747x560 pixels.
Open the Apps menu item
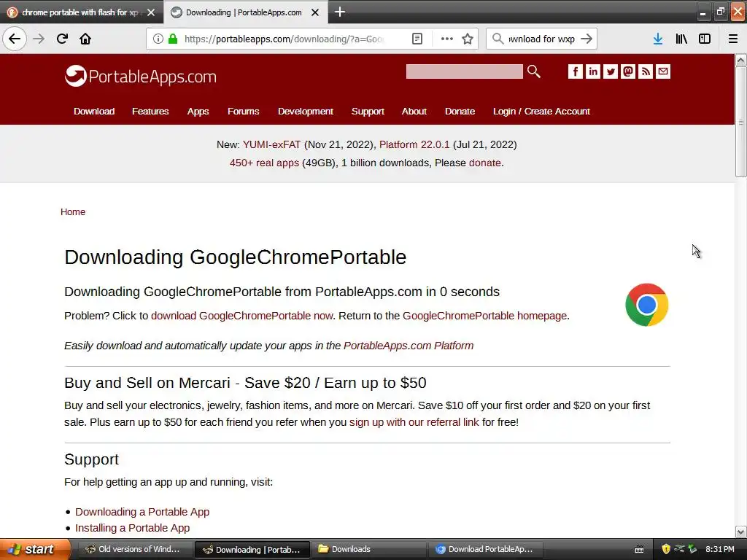pyautogui.click(x=198, y=111)
